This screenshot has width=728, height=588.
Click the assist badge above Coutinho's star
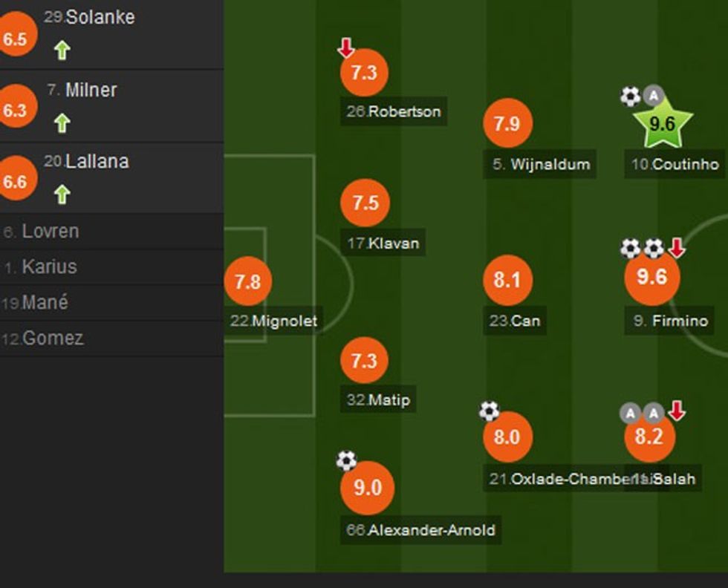point(653,96)
